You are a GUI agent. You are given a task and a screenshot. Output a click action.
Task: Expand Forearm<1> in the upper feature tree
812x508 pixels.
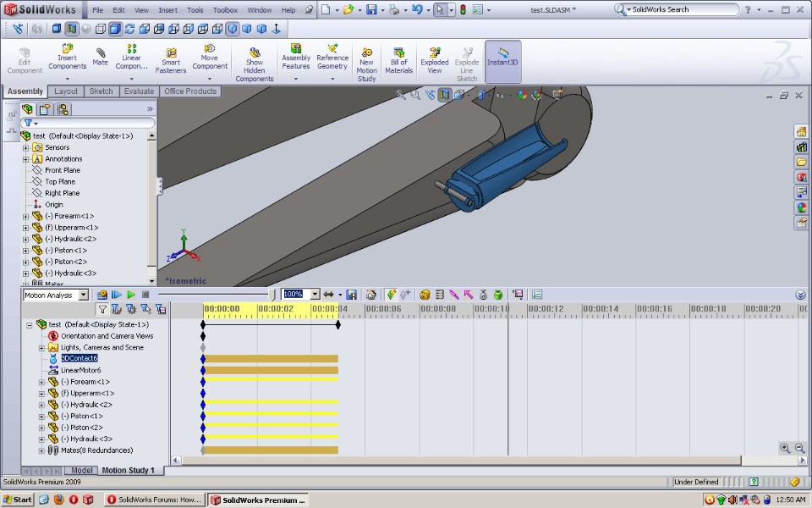pos(25,216)
